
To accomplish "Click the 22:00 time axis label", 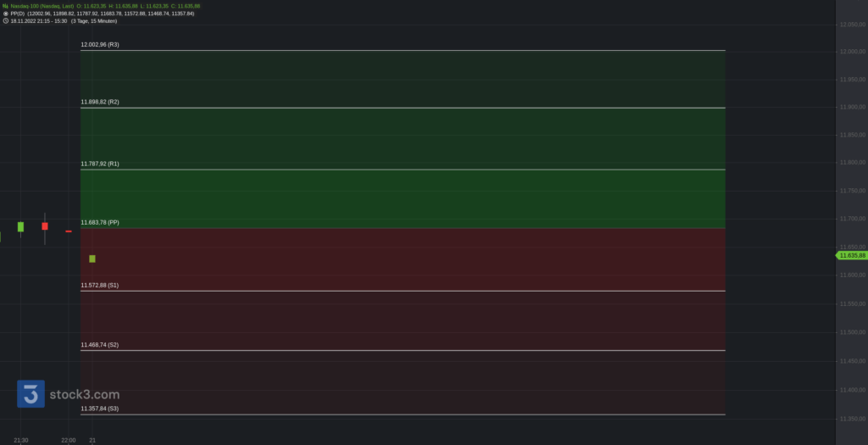I will pyautogui.click(x=69, y=440).
